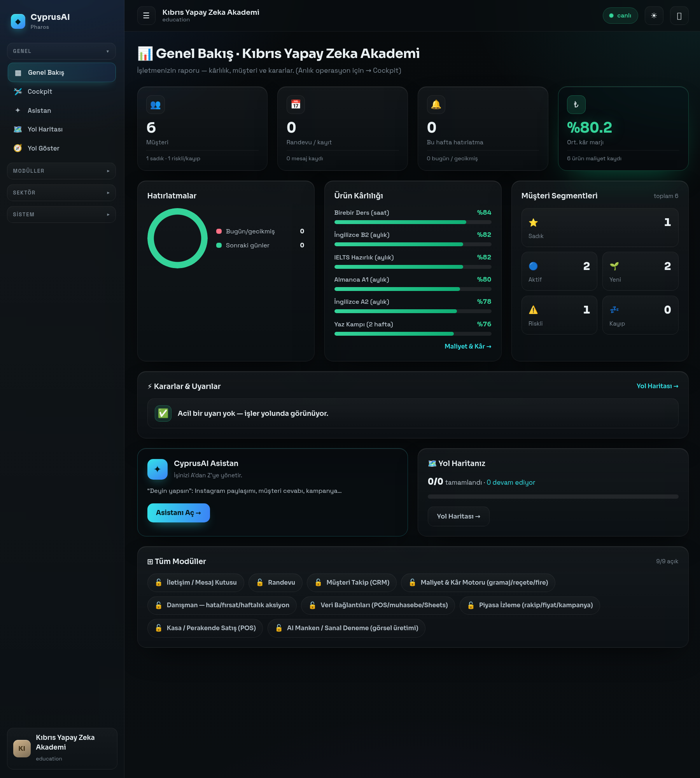Click the IELTS Hazırlık (aylık) row label
Screen dimensions: 700x778
pos(364,258)
